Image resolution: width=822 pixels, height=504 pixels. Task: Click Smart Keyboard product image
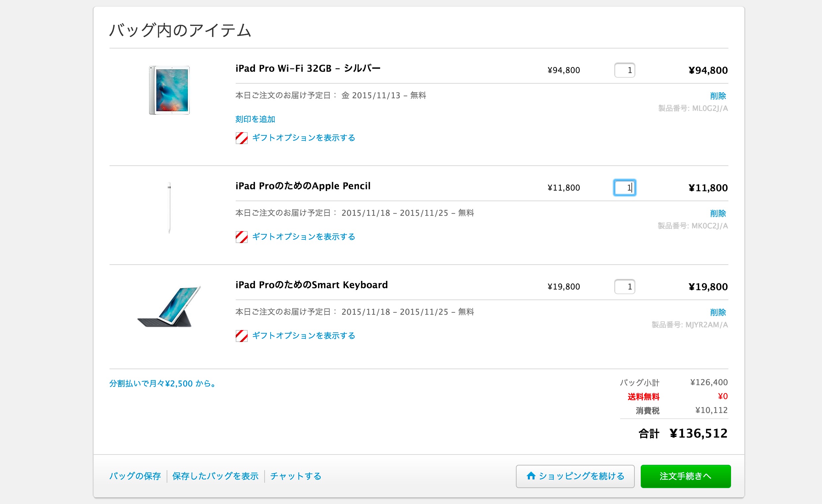169,306
